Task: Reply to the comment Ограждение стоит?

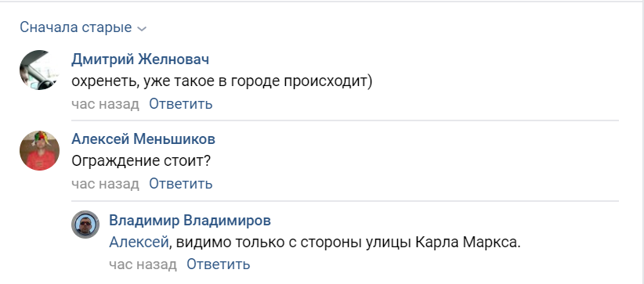Action: (181, 183)
